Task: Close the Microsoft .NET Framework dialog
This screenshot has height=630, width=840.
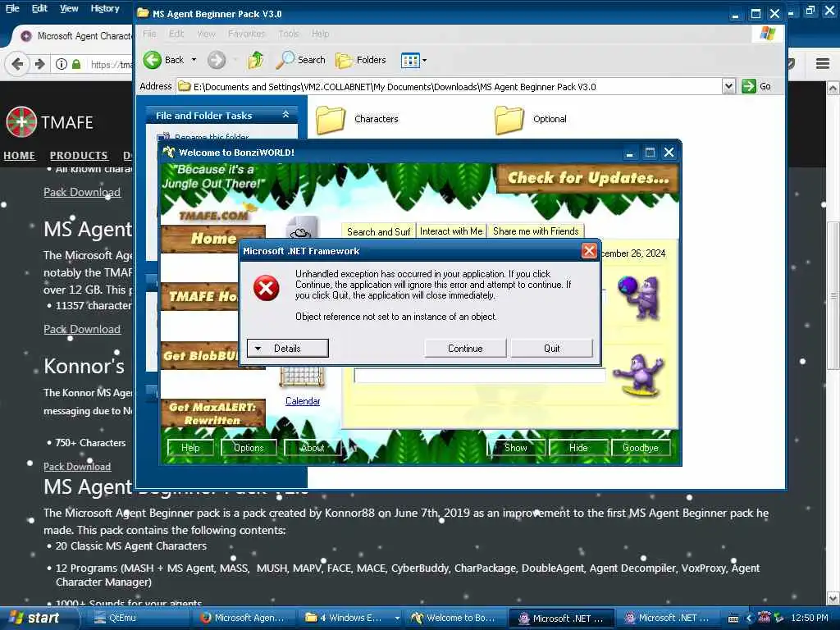Action: click(x=589, y=251)
